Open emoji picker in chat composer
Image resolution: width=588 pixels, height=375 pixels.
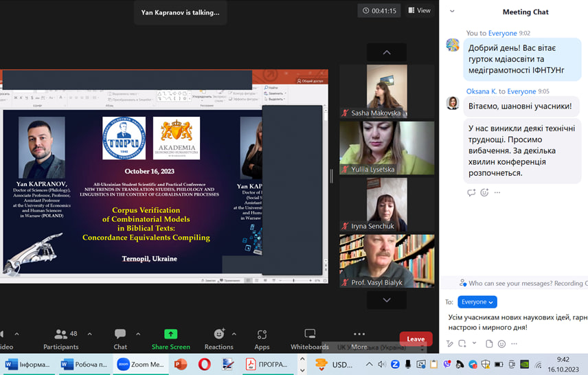click(x=501, y=343)
